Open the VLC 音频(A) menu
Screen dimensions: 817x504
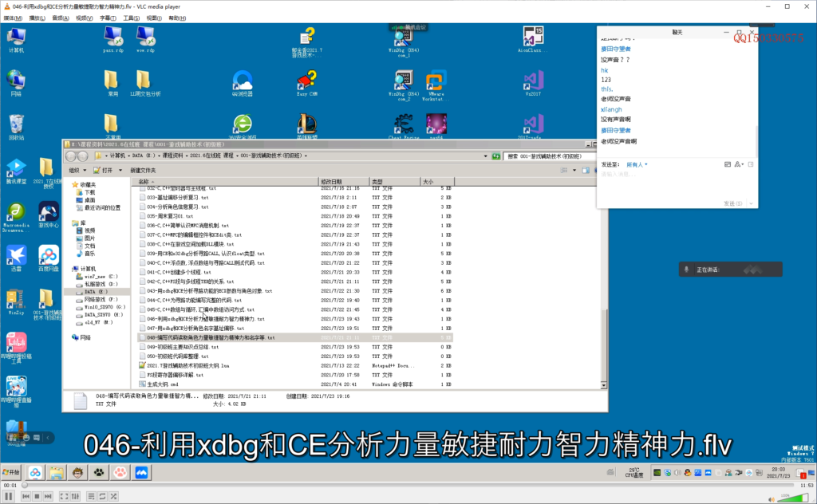[x=61, y=18]
